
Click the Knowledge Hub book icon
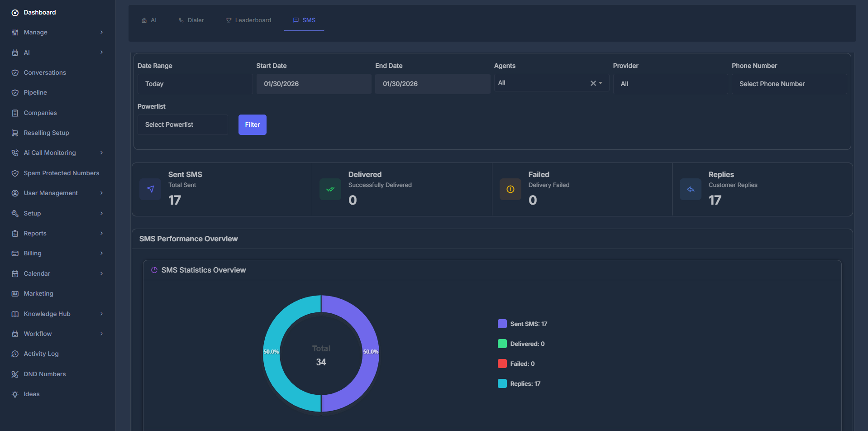15,314
